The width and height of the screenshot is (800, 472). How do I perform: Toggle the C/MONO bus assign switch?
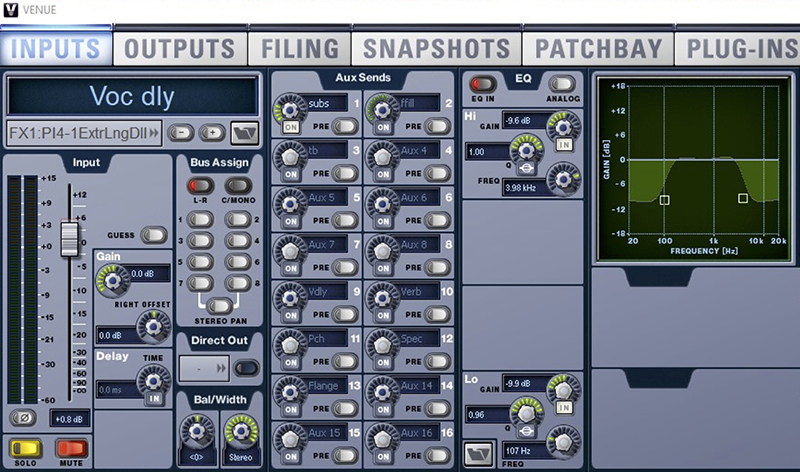click(238, 186)
